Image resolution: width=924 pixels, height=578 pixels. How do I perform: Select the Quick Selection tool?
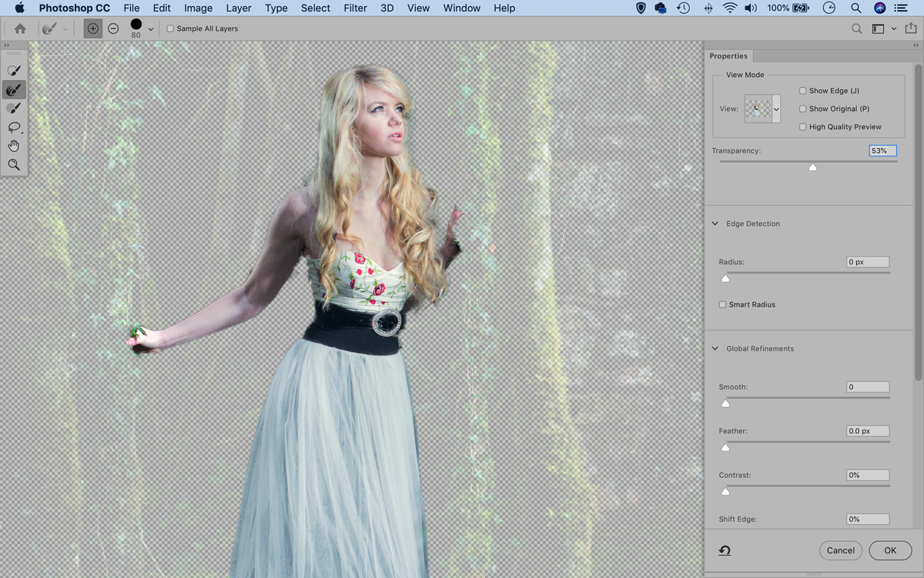click(x=13, y=69)
